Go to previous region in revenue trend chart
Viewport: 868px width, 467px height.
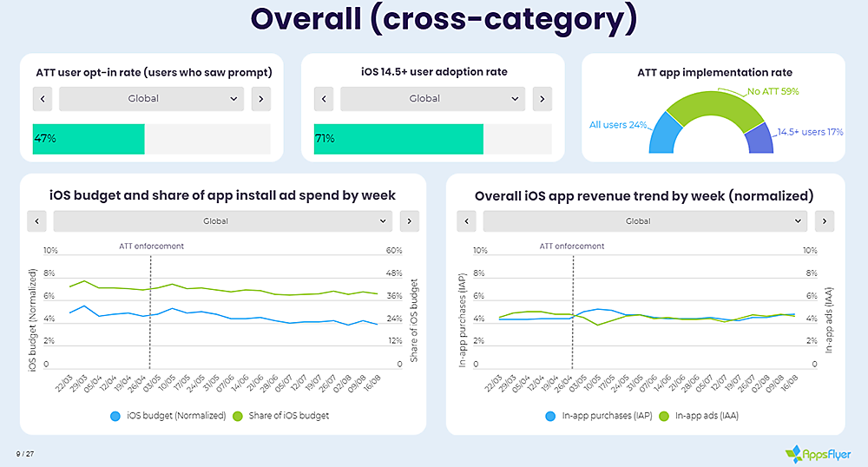[466, 221]
